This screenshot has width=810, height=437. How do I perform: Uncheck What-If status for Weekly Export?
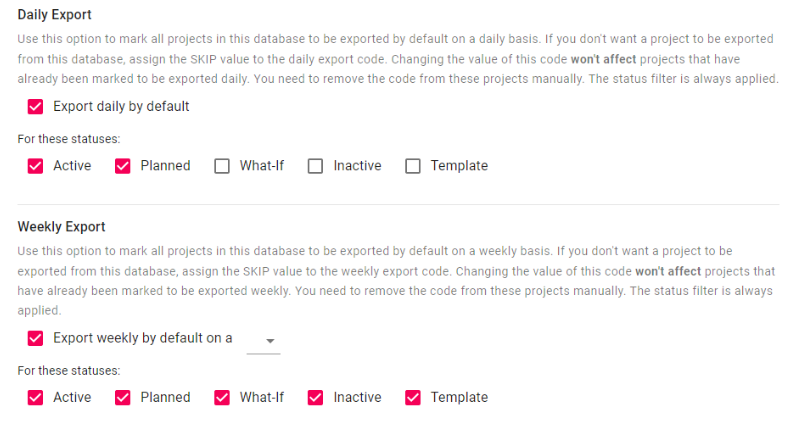[x=222, y=397]
